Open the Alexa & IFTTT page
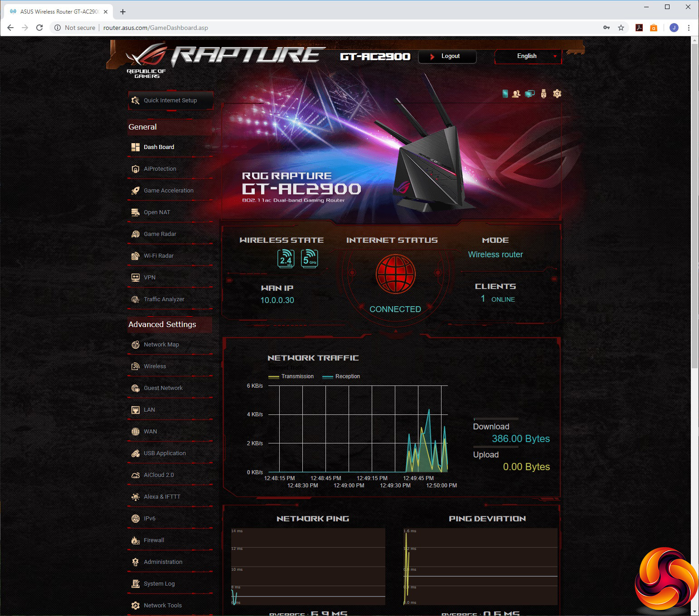This screenshot has width=699, height=616. [170, 497]
